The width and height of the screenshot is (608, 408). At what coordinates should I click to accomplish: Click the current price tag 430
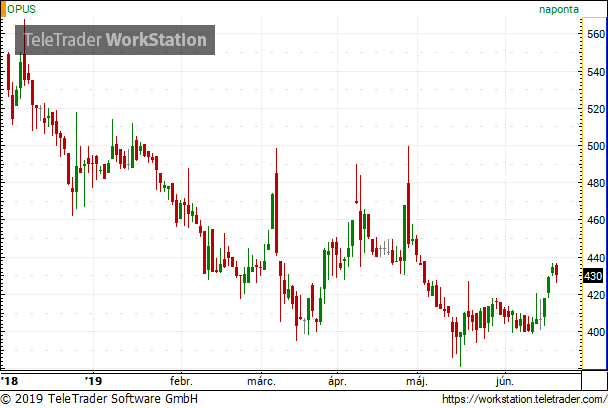coord(593,276)
